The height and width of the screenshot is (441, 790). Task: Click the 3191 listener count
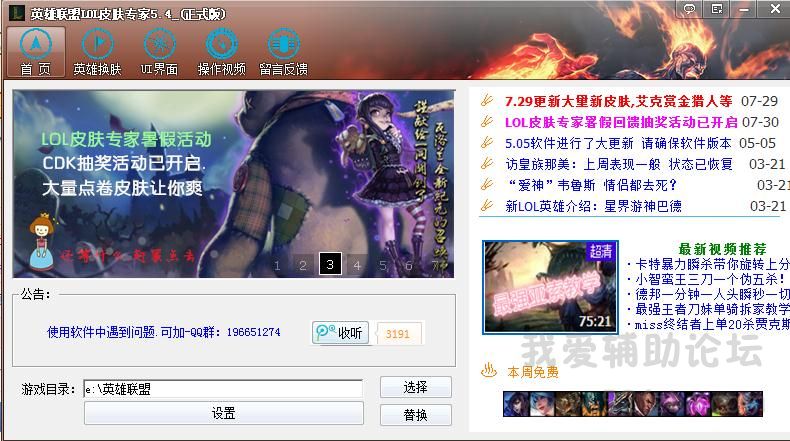pyautogui.click(x=398, y=334)
